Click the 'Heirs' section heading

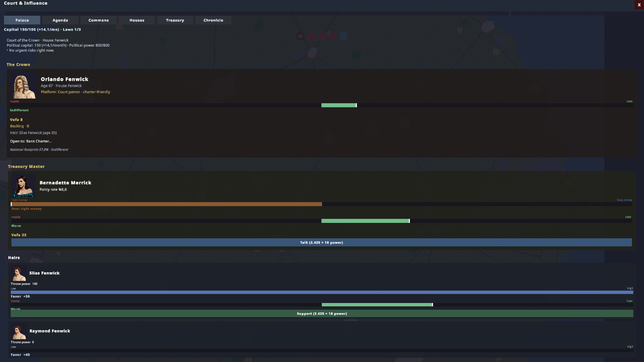(14, 257)
